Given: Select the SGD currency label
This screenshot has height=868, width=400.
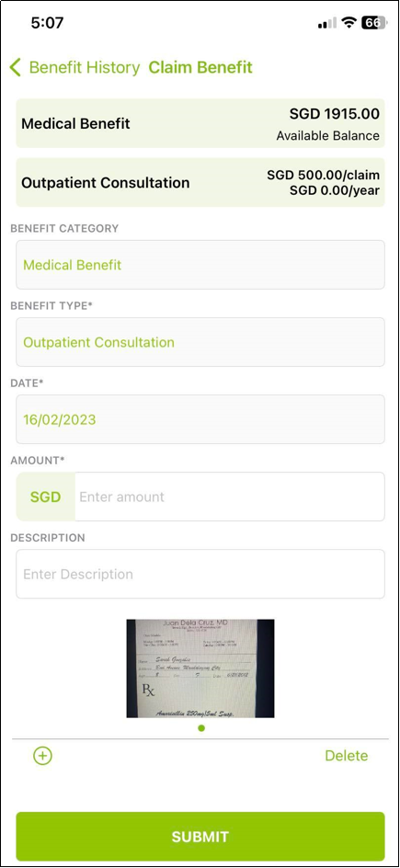Looking at the screenshot, I should click(45, 497).
